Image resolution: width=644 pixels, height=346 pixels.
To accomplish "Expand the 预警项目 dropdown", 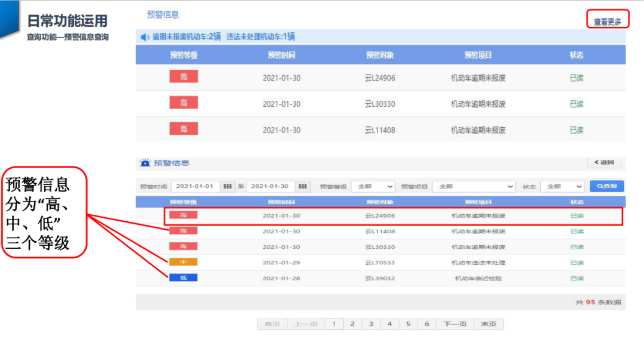I will 474,187.
